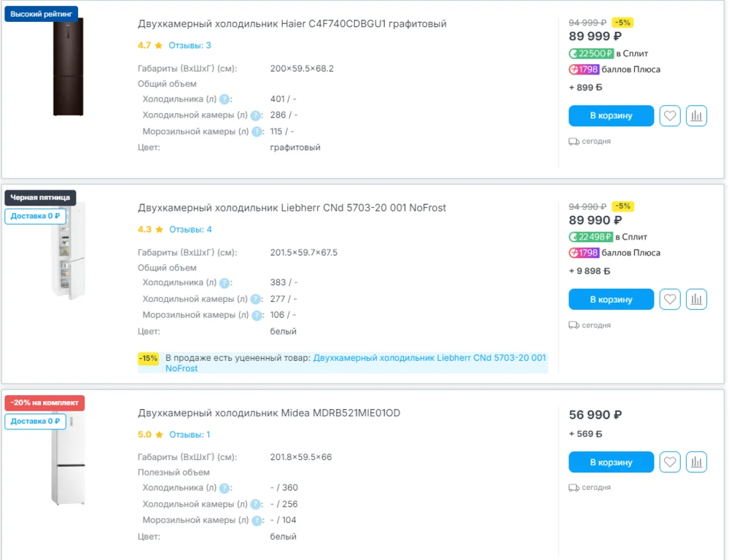Screen dimensions: 729x560
Task: Open Midea MDRB521MIE01OD product page
Action: coord(268,413)
